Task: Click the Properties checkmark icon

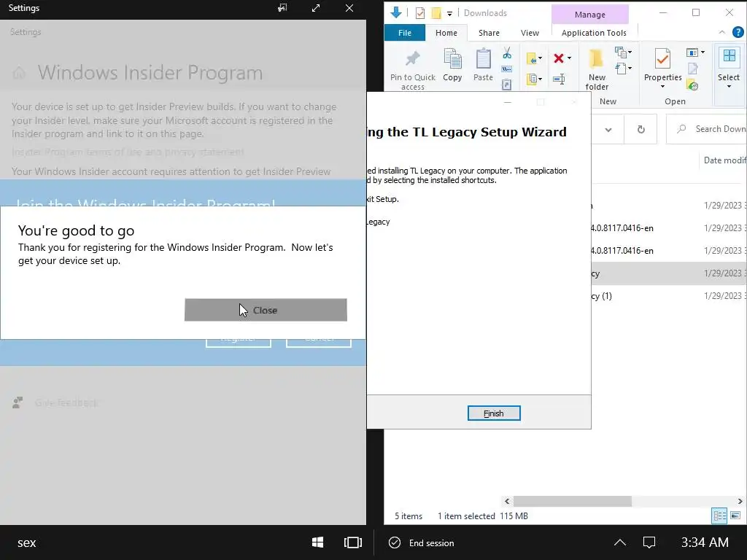Action: (x=662, y=59)
